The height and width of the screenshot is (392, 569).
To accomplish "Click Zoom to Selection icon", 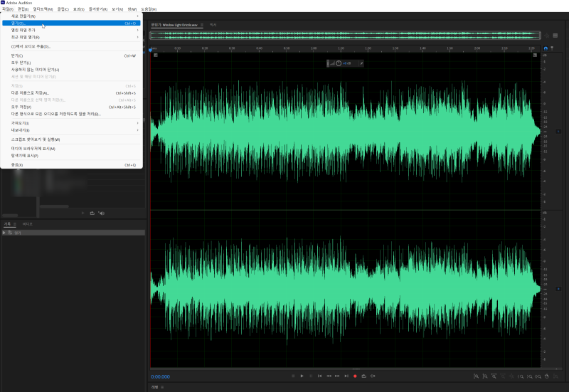I will pos(538,376).
